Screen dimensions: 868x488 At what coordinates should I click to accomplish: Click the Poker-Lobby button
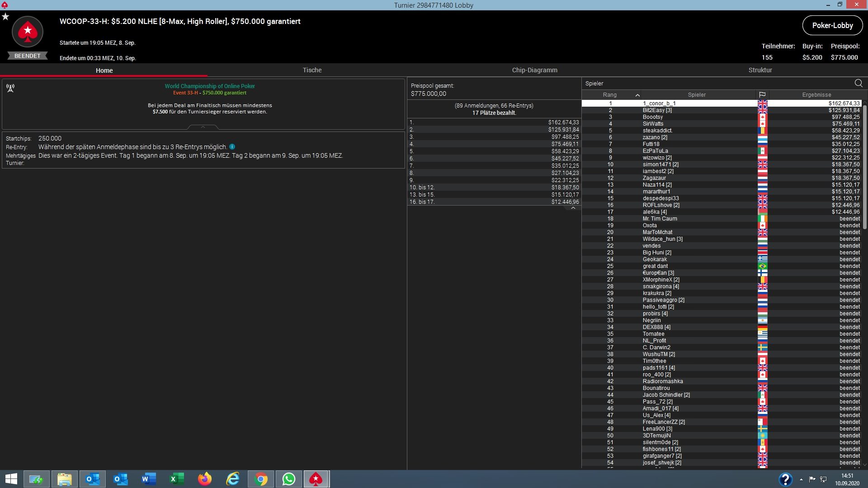coord(832,25)
